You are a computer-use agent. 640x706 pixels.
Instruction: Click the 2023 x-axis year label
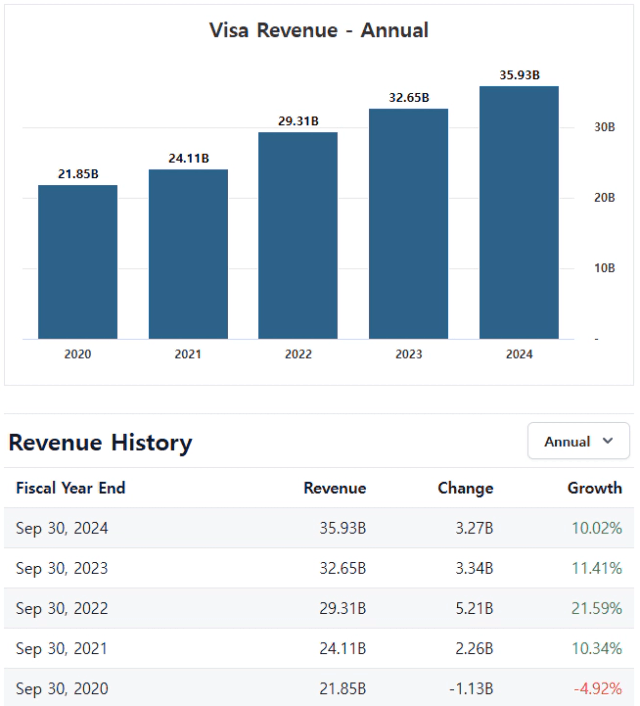coord(409,354)
